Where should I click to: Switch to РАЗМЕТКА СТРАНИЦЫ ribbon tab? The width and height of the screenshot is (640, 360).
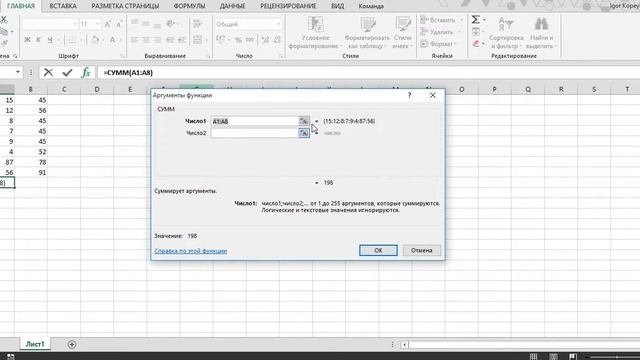click(x=125, y=6)
